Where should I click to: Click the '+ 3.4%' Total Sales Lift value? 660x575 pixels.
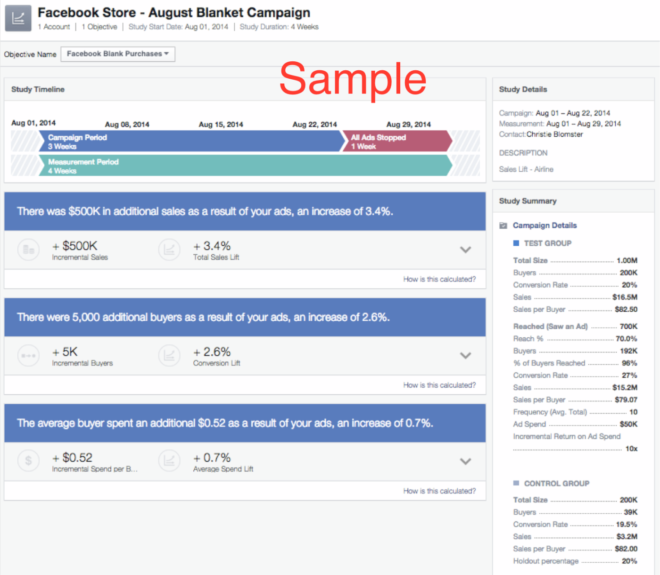point(212,246)
